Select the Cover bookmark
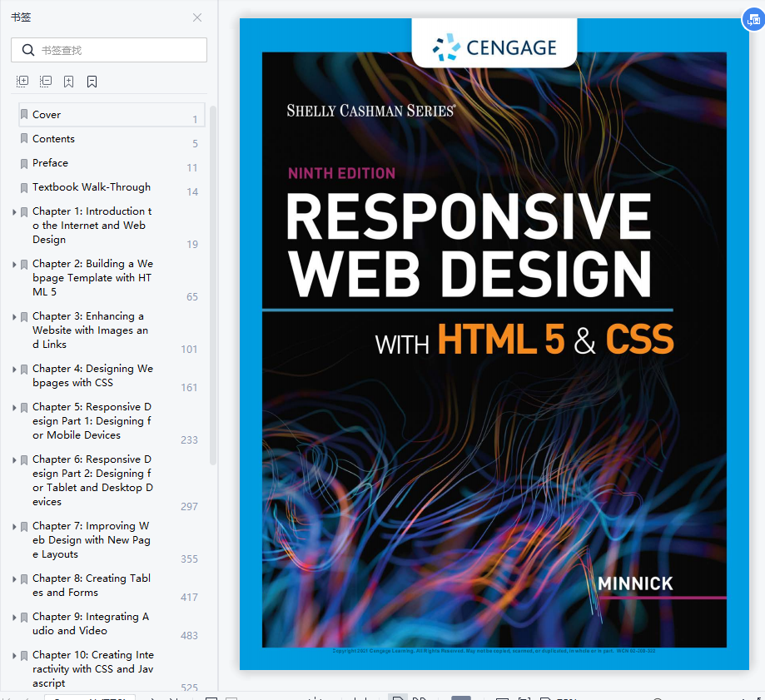Image resolution: width=765 pixels, height=700 pixels. (112, 115)
